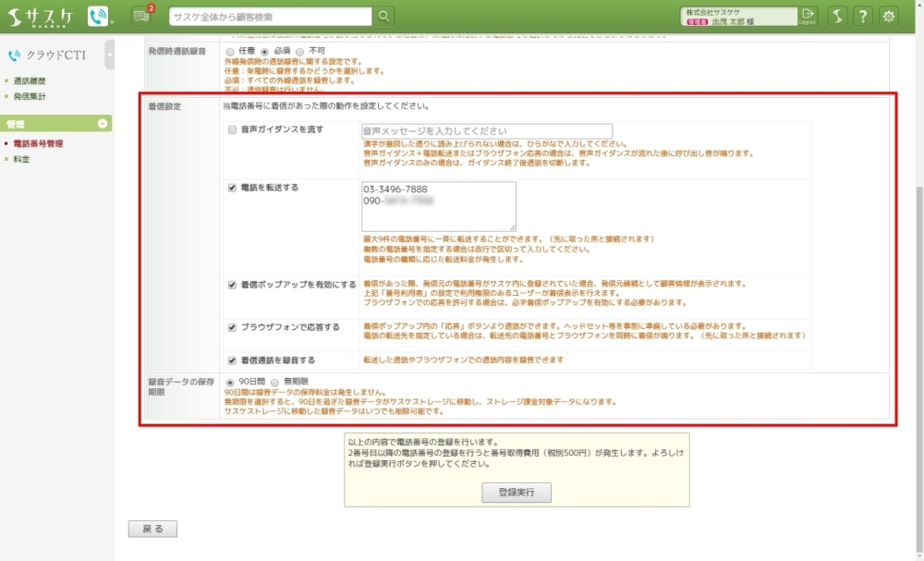
Task: Collapse the 管理 section with minus icon
Action: pos(103,124)
